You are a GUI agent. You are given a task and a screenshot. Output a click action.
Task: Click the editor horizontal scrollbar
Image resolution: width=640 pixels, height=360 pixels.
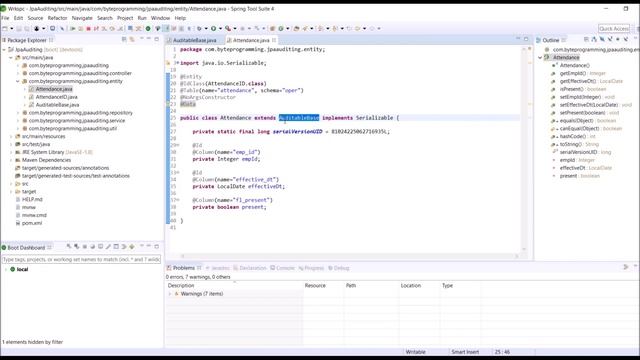(349, 256)
